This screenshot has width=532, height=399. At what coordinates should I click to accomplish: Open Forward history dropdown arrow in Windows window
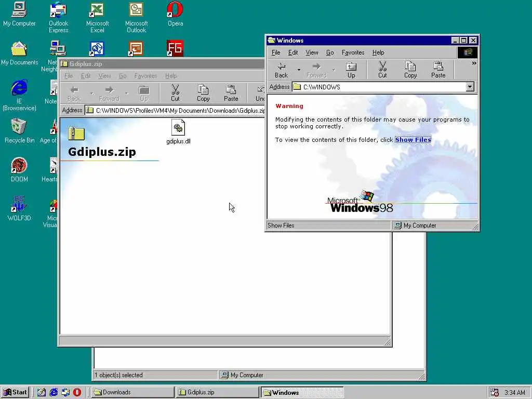point(334,70)
